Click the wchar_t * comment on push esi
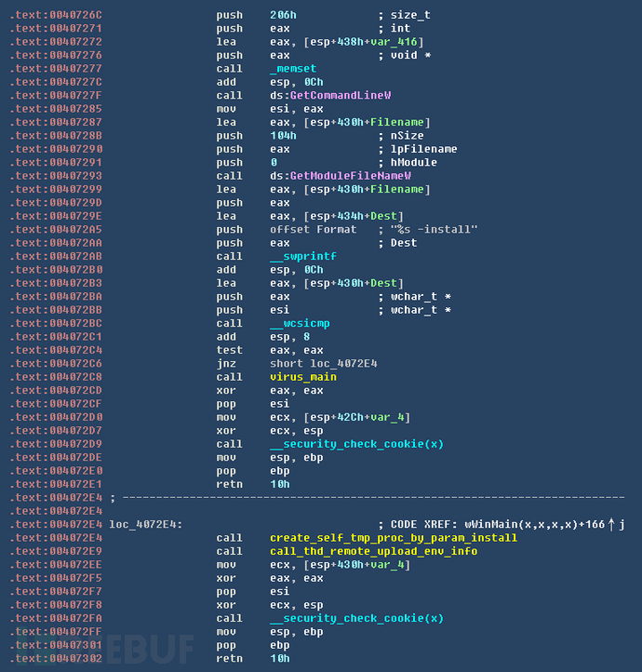 (421, 310)
